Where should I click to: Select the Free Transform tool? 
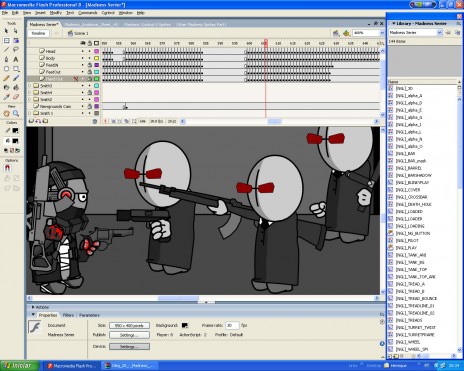(x=6, y=40)
